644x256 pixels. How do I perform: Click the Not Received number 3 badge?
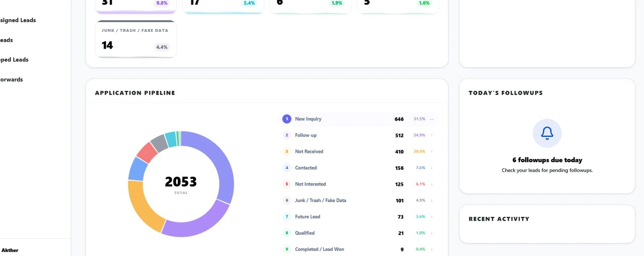click(287, 152)
